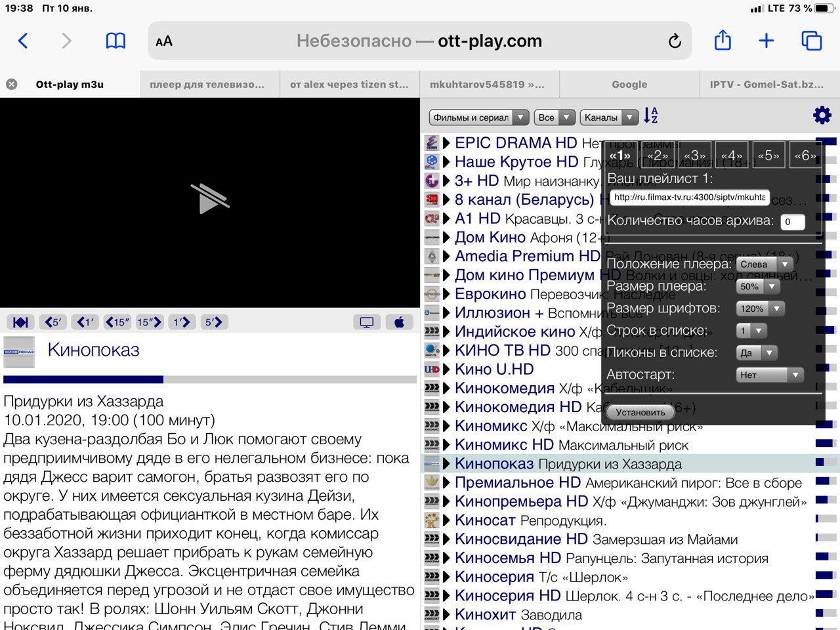Open the Пиконы в списке dropdown (Да)
840x630 pixels.
point(757,353)
